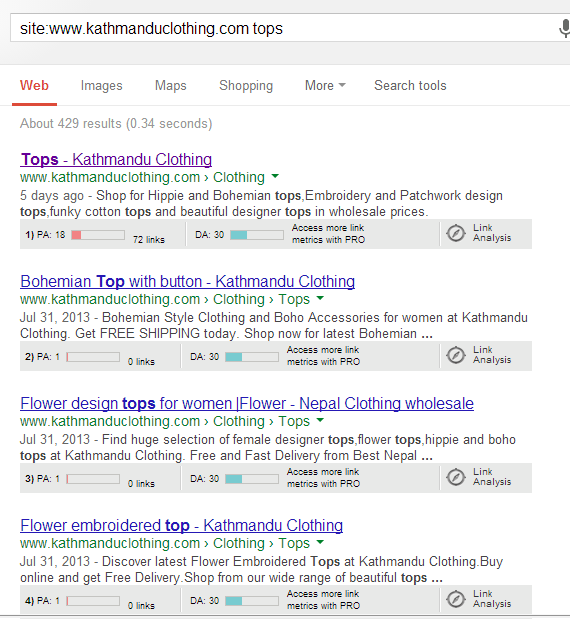Viewport: 570px width, 630px height.
Task: Click the 0 links count in result 2
Action: click(x=141, y=362)
